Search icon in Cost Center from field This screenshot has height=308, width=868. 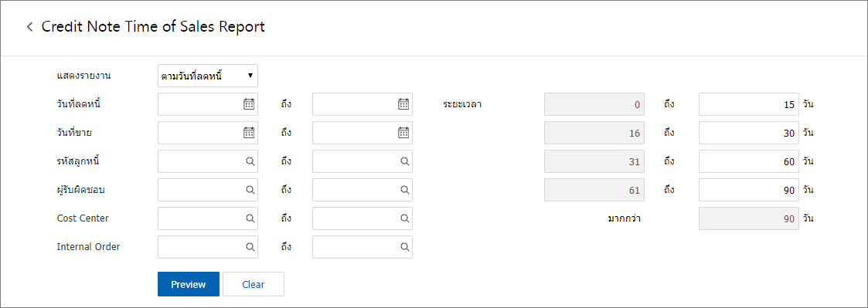tap(250, 218)
